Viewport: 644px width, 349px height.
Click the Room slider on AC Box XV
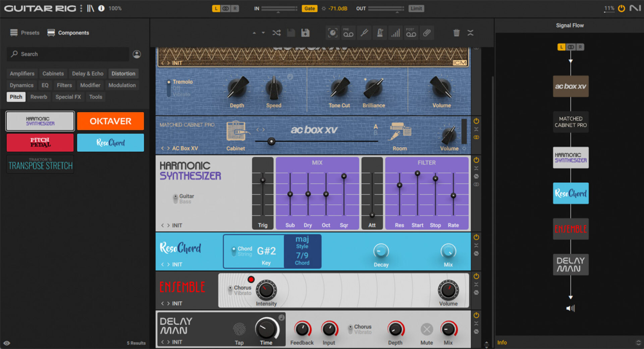click(271, 142)
